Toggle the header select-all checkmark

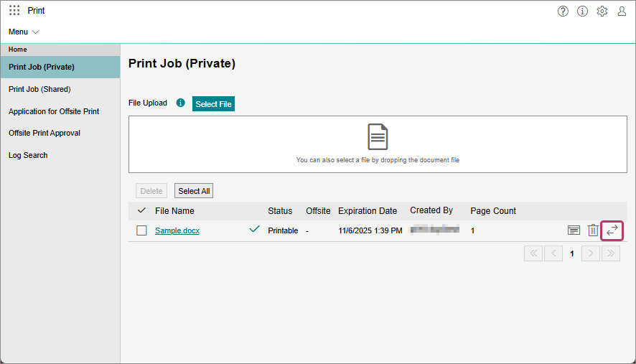coord(141,210)
